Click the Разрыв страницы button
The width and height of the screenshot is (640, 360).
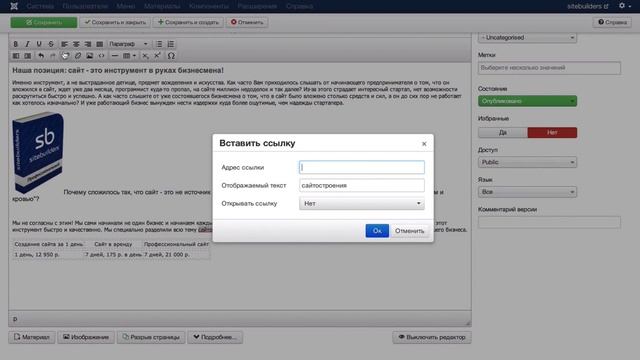[151, 337]
